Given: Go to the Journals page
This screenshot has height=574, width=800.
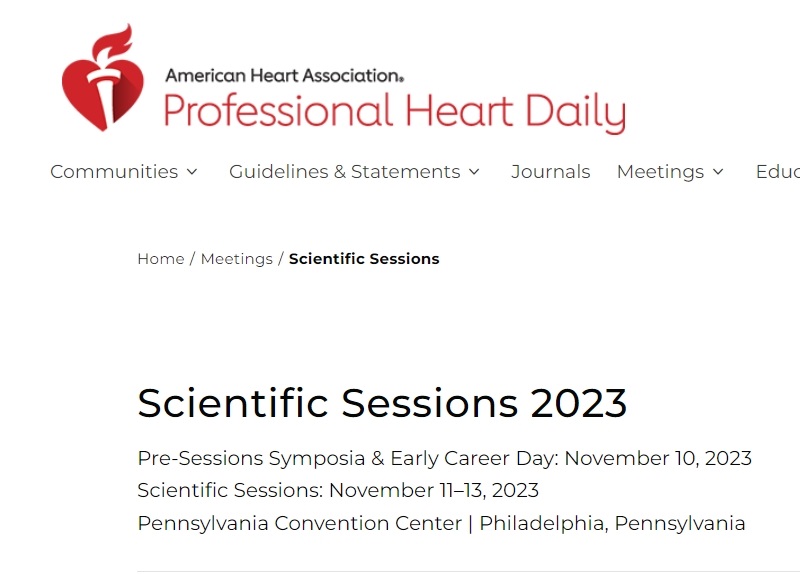Looking at the screenshot, I should pos(551,172).
